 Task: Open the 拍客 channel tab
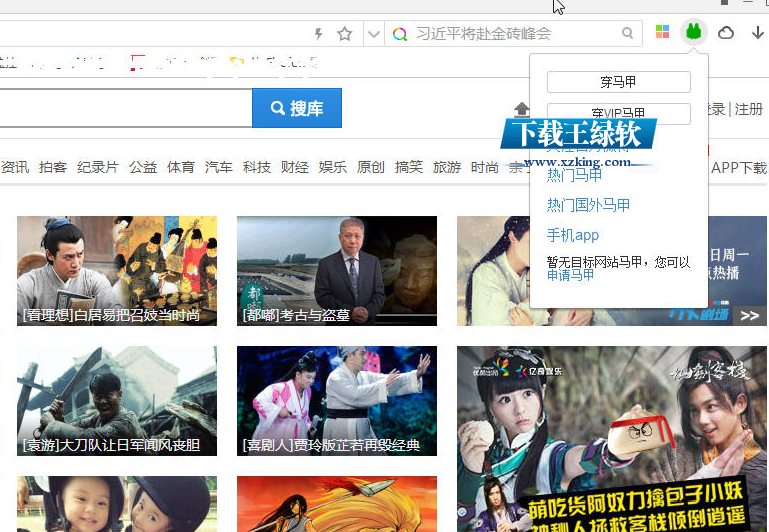point(53,167)
